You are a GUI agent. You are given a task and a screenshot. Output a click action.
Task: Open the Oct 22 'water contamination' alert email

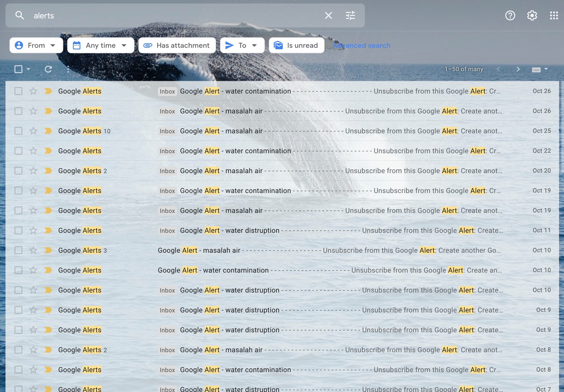click(x=282, y=151)
